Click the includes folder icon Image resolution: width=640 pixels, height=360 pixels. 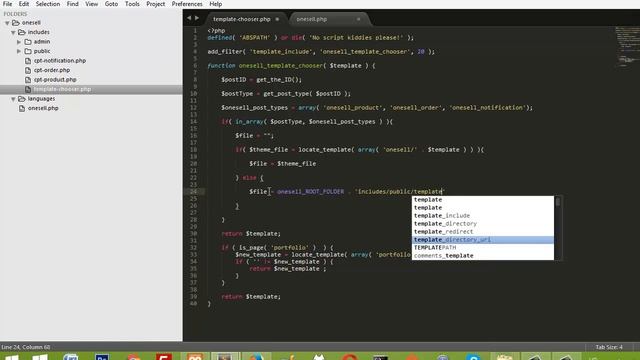(22, 32)
